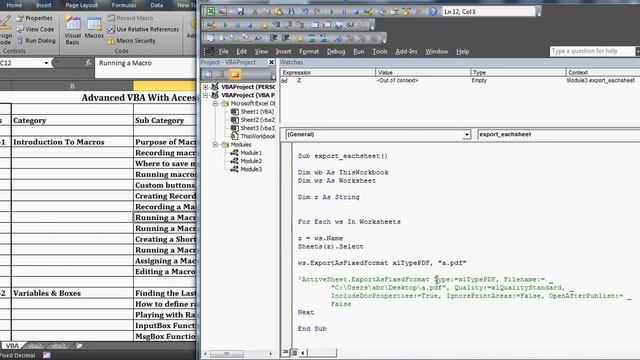Click the green Run Sub play icon in top toolbar
640x360 pixels.
332,11
